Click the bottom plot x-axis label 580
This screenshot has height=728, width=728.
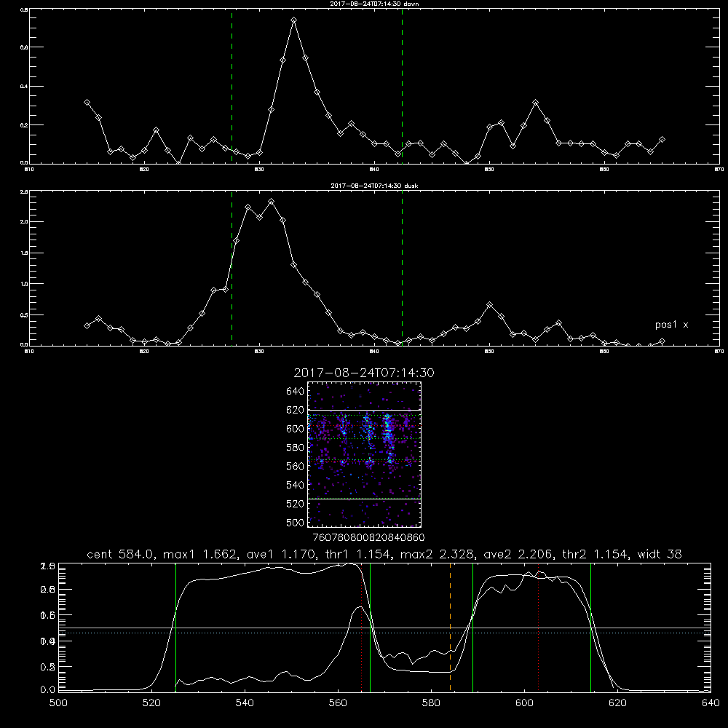pos(431,703)
